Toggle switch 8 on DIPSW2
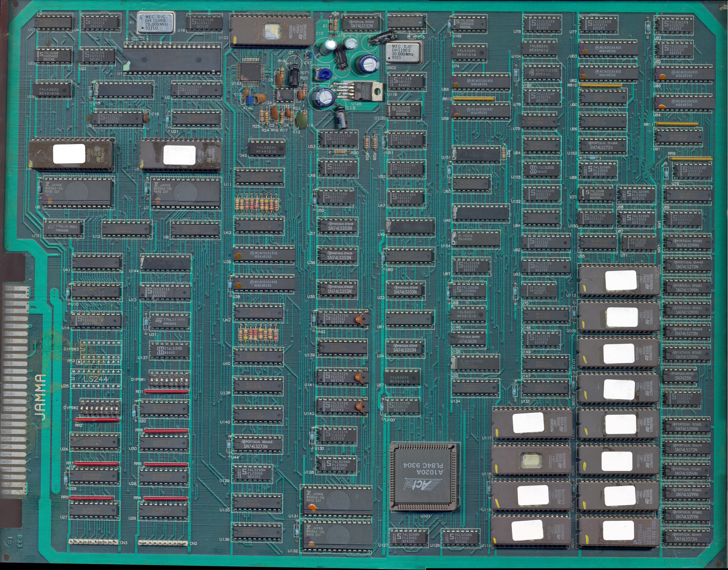 point(117,408)
